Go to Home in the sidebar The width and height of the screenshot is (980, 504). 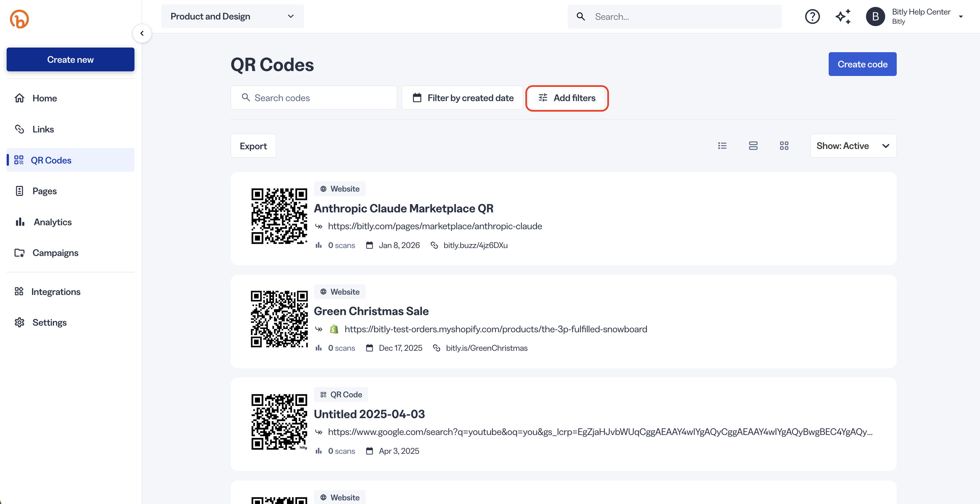coord(70,98)
